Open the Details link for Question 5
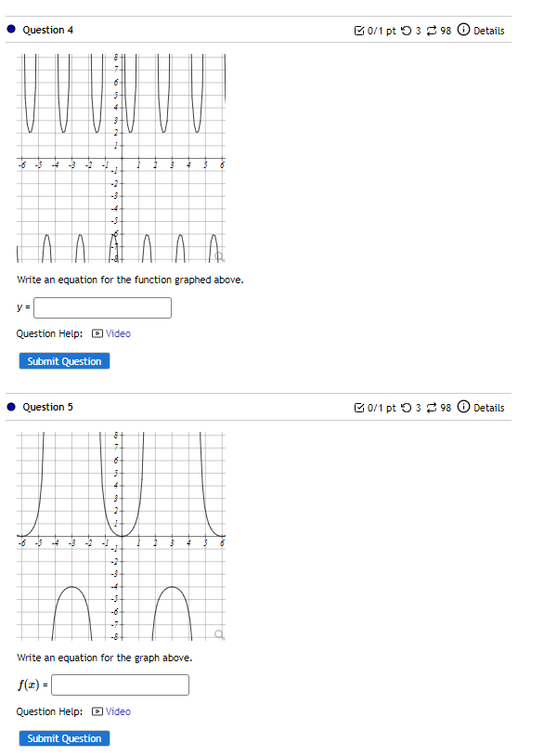Image resolution: width=557 pixels, height=756 pixels. click(488, 407)
